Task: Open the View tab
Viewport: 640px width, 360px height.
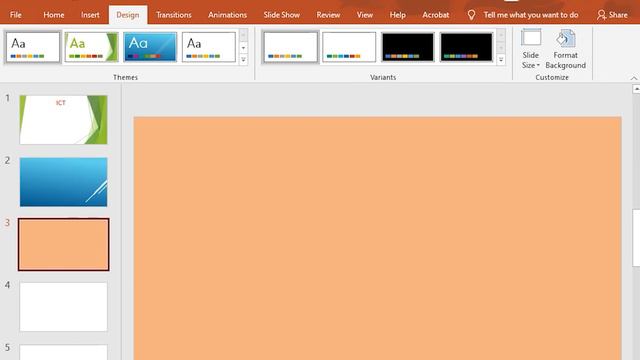Action: (364, 15)
